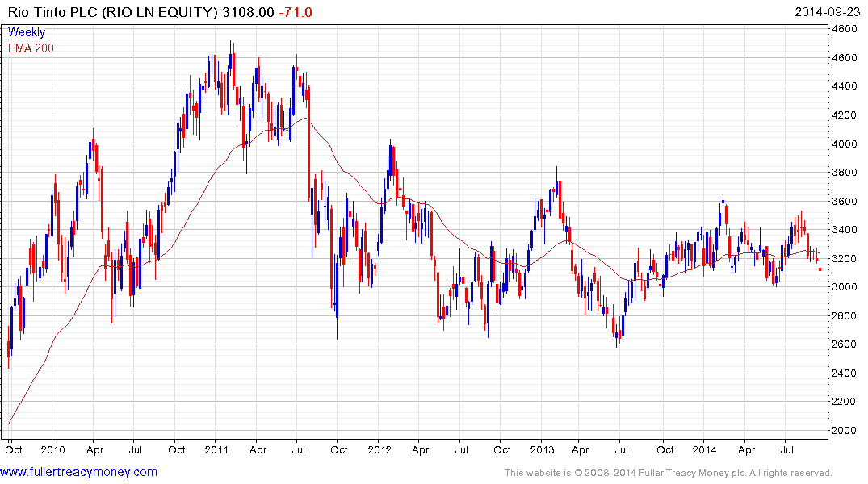Click the 2000 price axis label
The height and width of the screenshot is (484, 868).
[x=845, y=430]
